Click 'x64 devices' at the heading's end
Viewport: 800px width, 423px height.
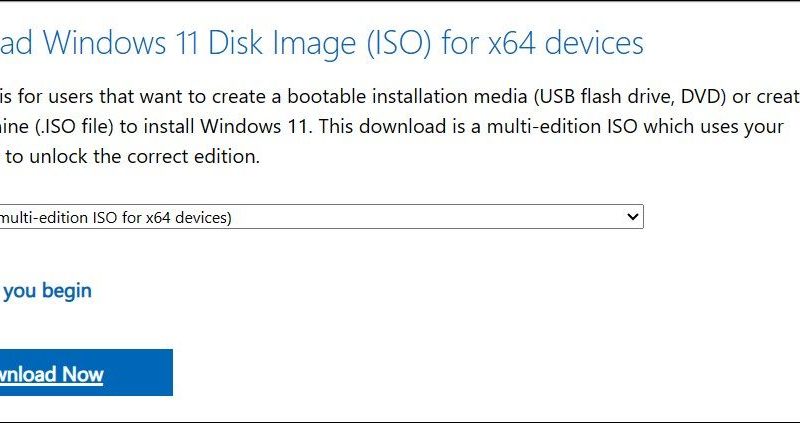pos(566,44)
